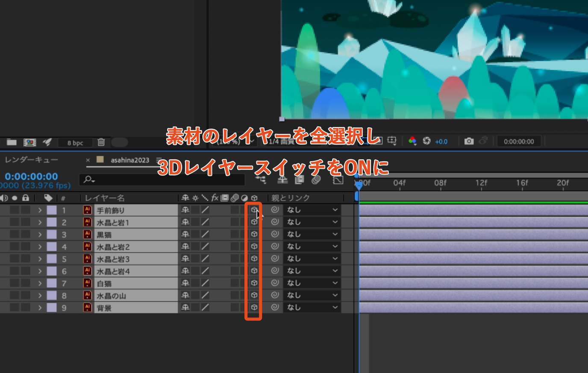
Task: Click the 12f mark on the time ruler
Action: (481, 183)
